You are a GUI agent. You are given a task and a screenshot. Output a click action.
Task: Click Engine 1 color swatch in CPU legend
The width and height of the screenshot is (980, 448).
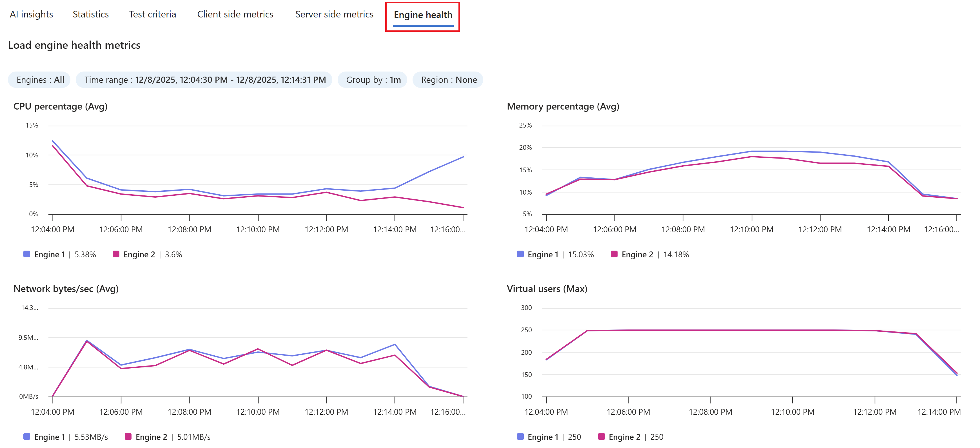point(27,254)
